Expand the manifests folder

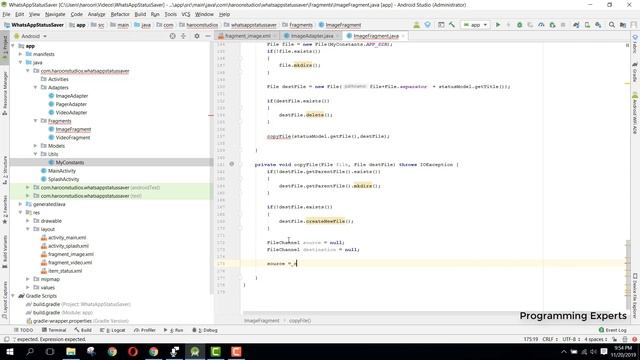[20, 54]
